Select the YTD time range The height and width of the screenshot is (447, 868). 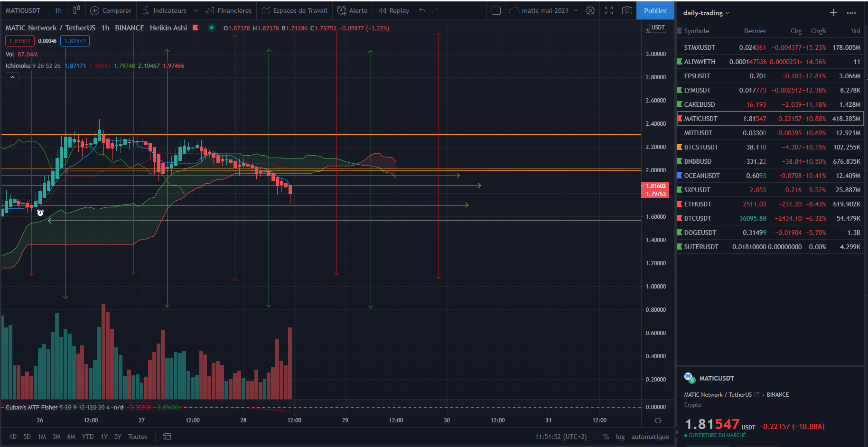(x=88, y=437)
